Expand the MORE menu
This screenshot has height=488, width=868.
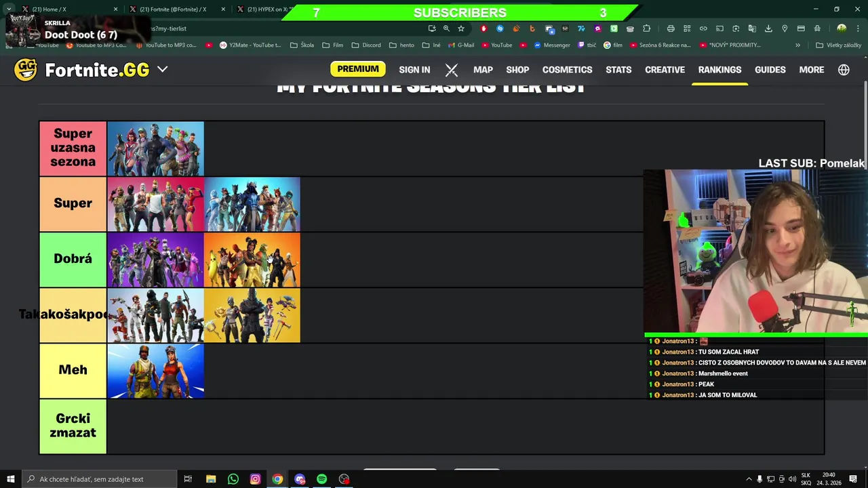pyautogui.click(x=812, y=70)
